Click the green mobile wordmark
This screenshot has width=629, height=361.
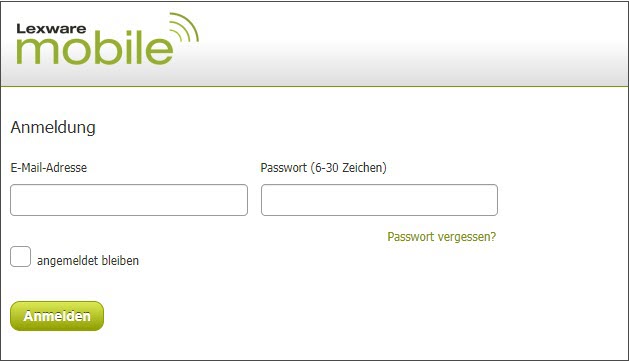pyautogui.click(x=95, y=50)
